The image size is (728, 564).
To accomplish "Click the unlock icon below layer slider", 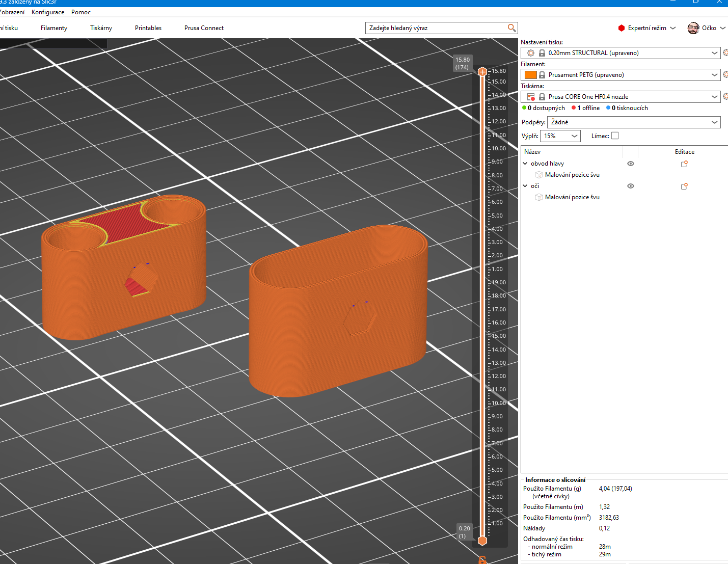I will [482, 560].
